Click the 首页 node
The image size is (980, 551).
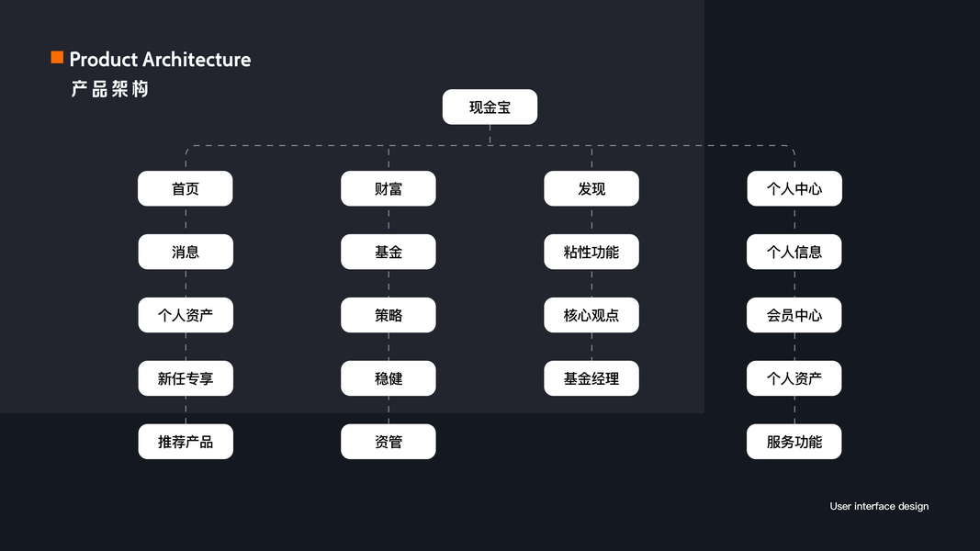click(186, 189)
